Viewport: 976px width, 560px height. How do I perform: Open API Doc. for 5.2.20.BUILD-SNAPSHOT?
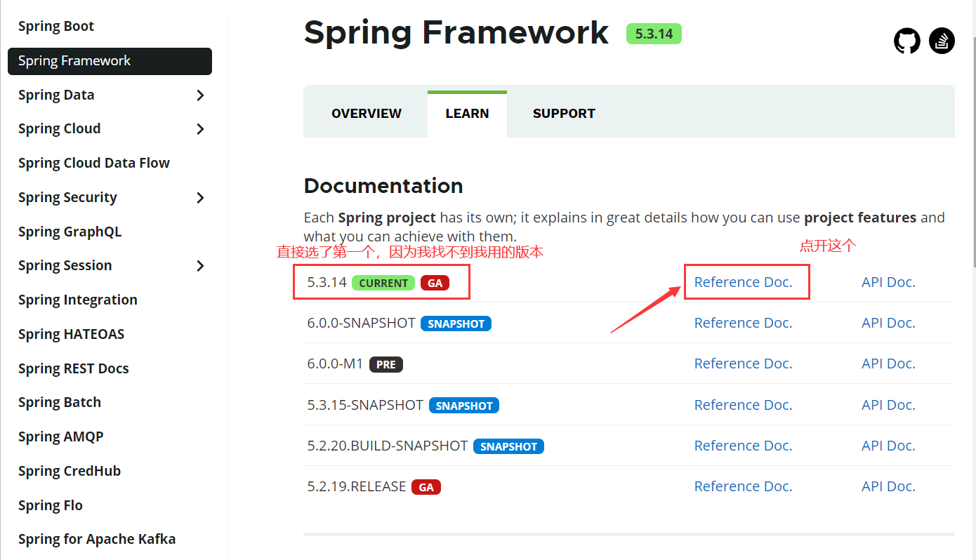(888, 446)
